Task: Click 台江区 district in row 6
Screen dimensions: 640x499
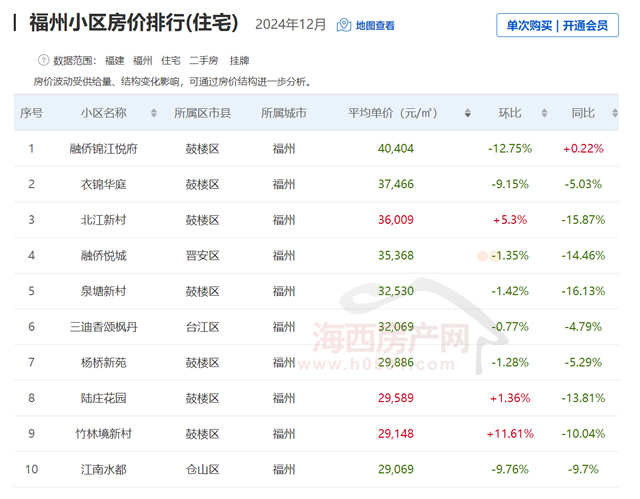Action: [x=202, y=327]
